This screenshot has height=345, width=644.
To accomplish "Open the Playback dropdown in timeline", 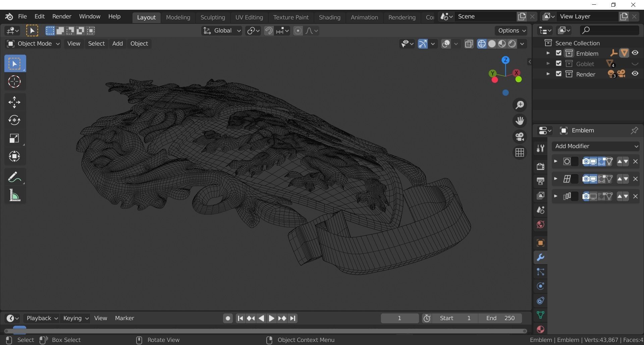I will [42, 318].
